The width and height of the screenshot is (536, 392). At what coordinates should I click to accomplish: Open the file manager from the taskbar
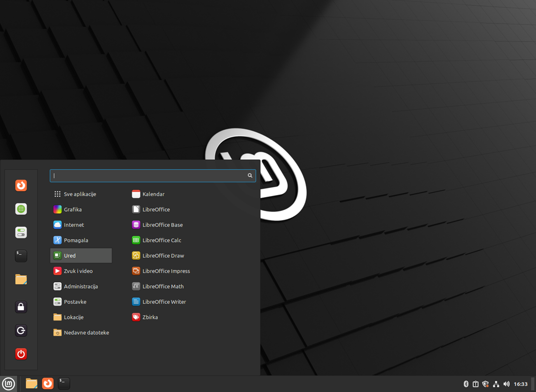click(x=31, y=384)
